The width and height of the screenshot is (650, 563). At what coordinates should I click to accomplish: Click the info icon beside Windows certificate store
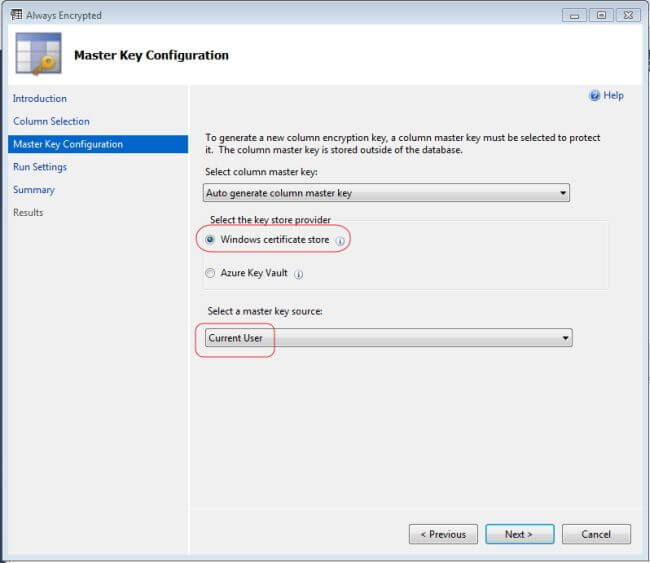coord(340,241)
